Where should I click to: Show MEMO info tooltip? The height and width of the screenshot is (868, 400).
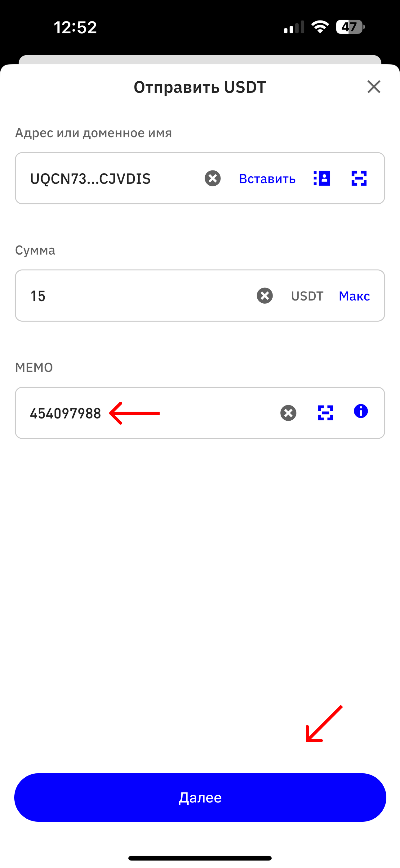tap(361, 411)
